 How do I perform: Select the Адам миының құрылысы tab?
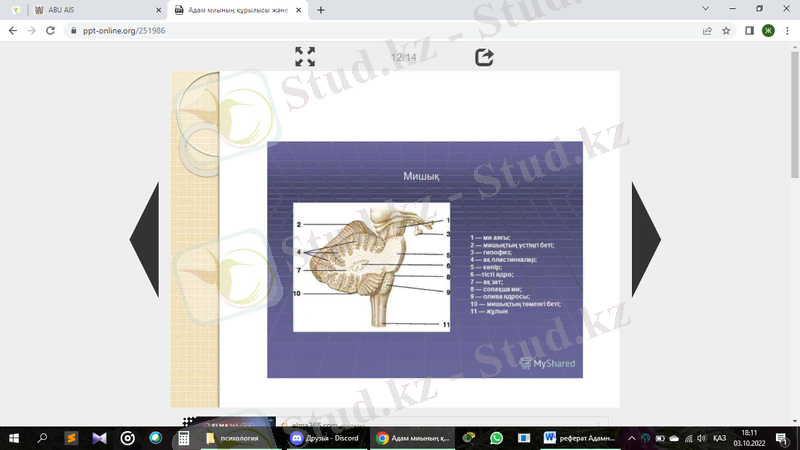[x=238, y=10]
